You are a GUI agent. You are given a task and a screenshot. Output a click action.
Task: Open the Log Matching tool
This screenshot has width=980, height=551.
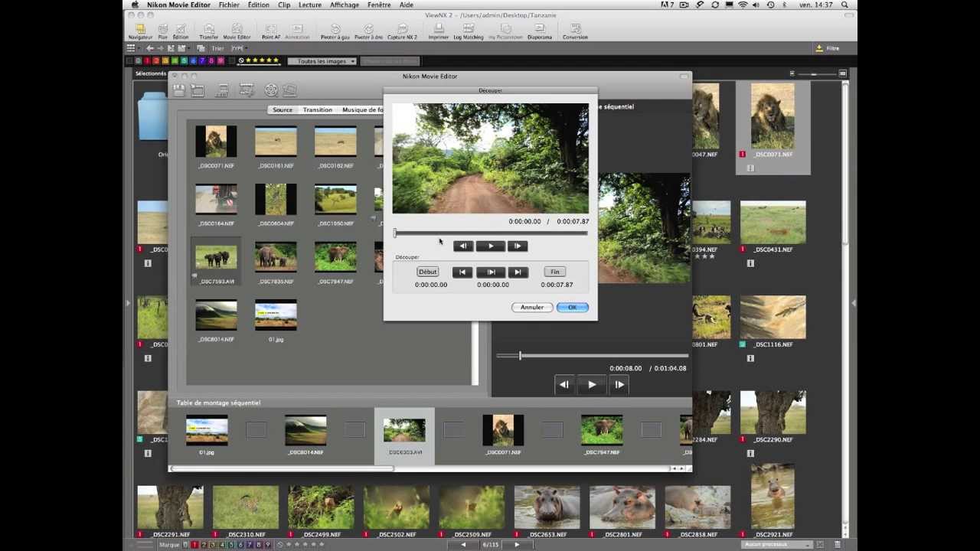coord(468,31)
